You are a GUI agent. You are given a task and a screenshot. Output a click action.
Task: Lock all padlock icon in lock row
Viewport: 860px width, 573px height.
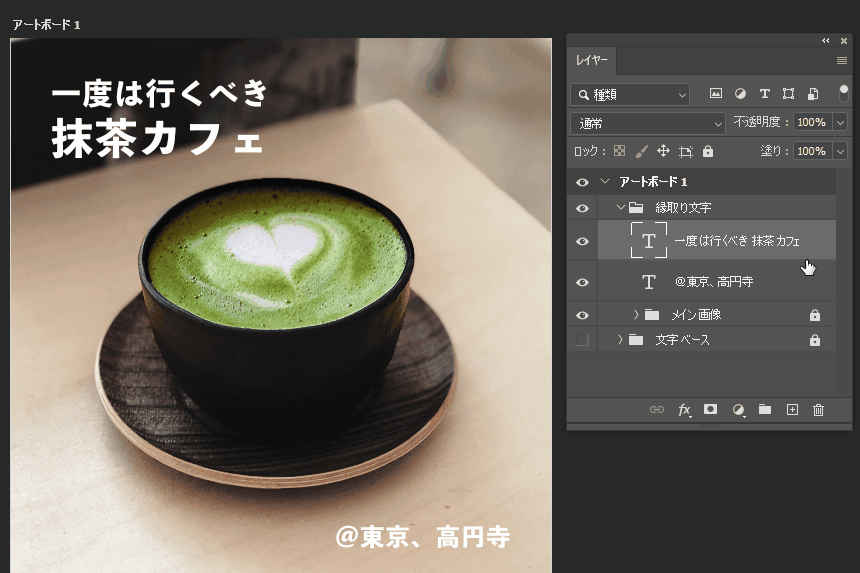(x=708, y=151)
